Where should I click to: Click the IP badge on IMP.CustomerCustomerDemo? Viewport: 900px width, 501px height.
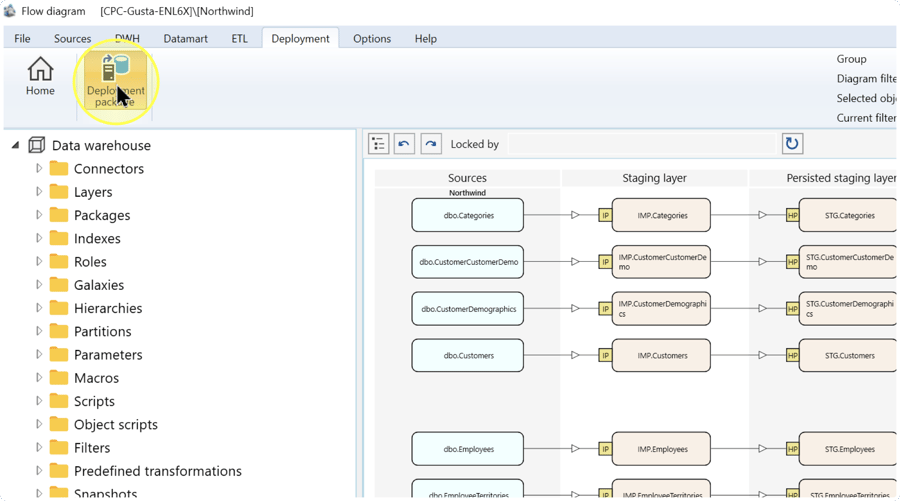point(605,262)
